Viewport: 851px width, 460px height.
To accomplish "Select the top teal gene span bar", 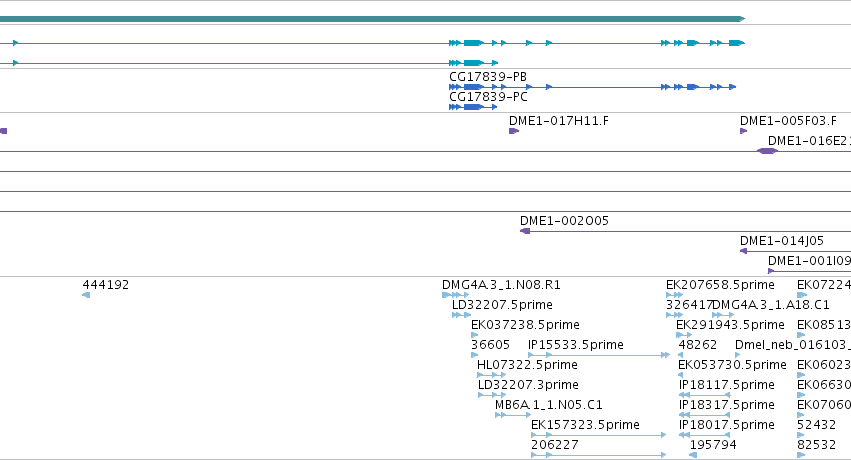I will click(372, 19).
